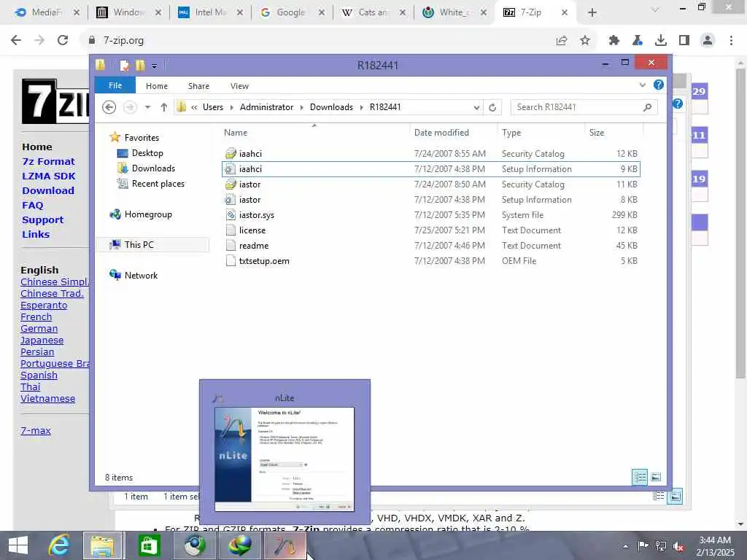The height and width of the screenshot is (560, 747).
Task: Switch to details view icon in Explorer
Action: click(x=640, y=477)
